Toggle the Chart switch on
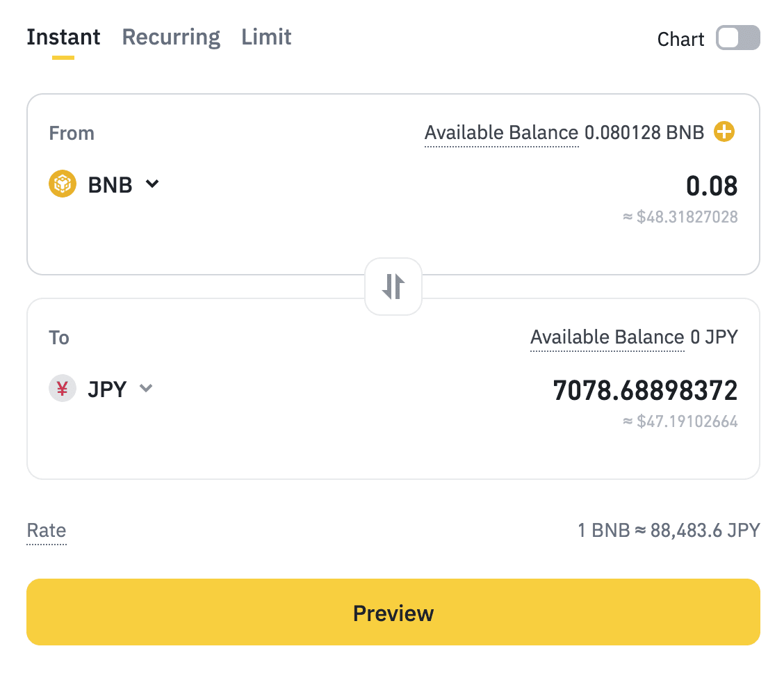784x676 pixels. (x=738, y=38)
